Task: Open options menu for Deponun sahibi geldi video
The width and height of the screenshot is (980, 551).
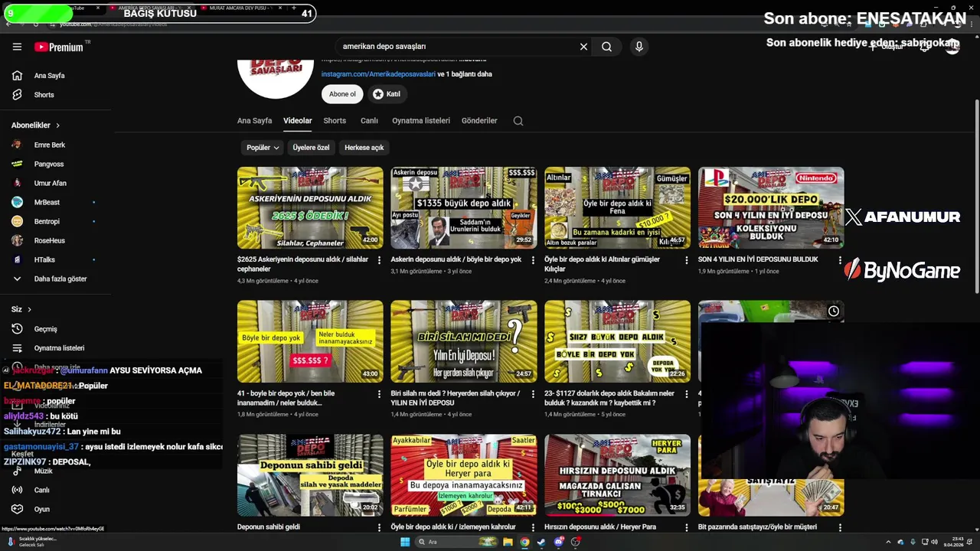Action: pyautogui.click(x=379, y=527)
